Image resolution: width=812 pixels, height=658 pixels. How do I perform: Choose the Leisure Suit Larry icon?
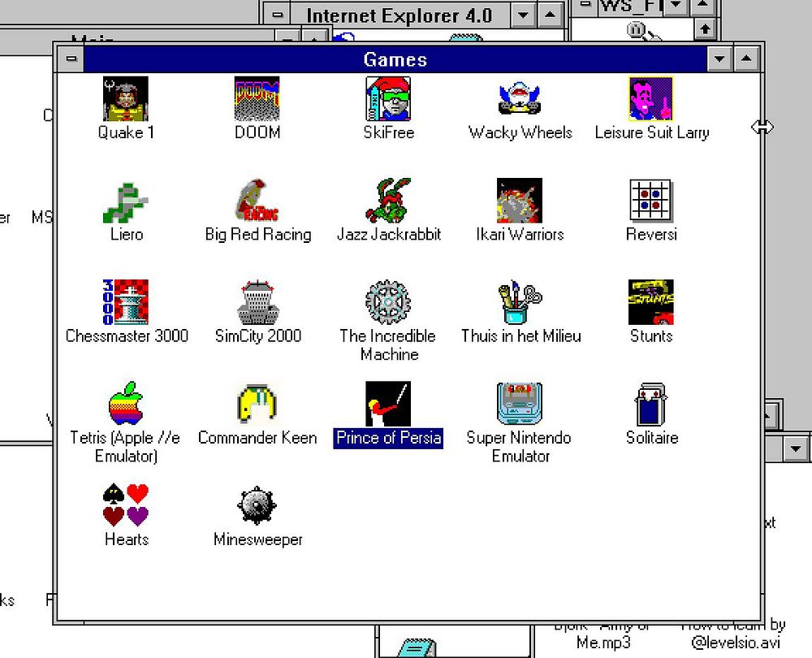coord(651,98)
